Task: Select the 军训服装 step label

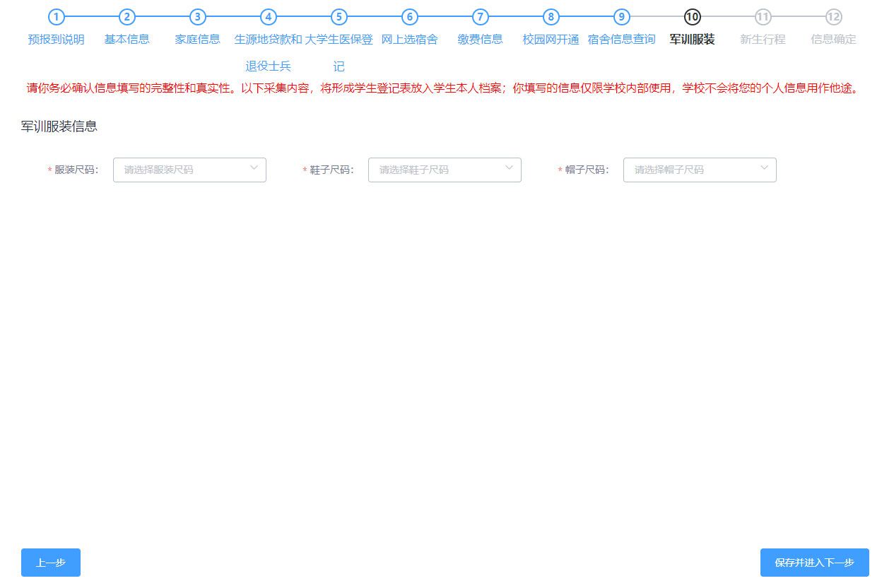Action: pyautogui.click(x=693, y=40)
